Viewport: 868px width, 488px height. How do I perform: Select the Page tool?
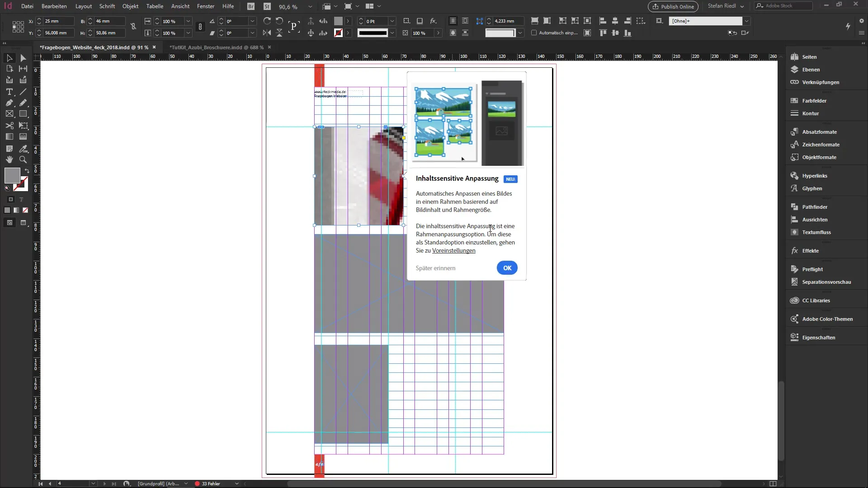tap(9, 69)
